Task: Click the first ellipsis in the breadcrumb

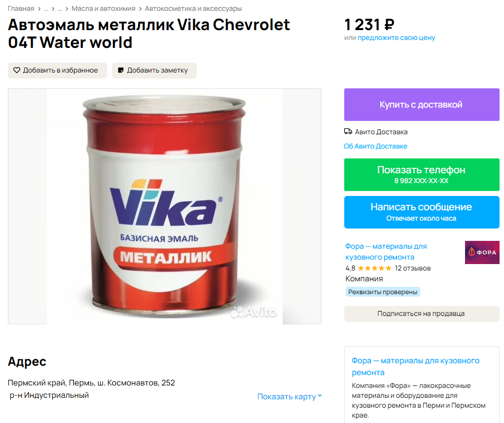Action: click(46, 9)
